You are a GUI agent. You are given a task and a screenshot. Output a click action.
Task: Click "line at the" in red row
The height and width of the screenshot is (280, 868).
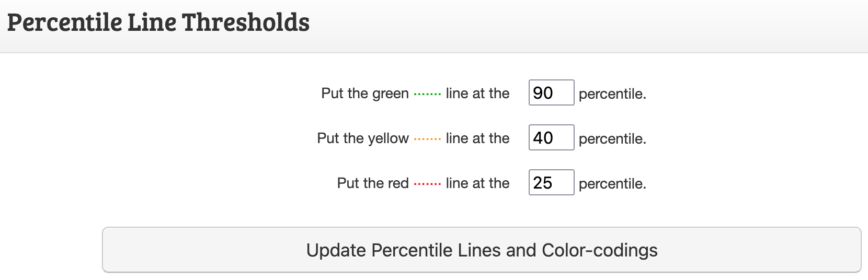tap(477, 183)
